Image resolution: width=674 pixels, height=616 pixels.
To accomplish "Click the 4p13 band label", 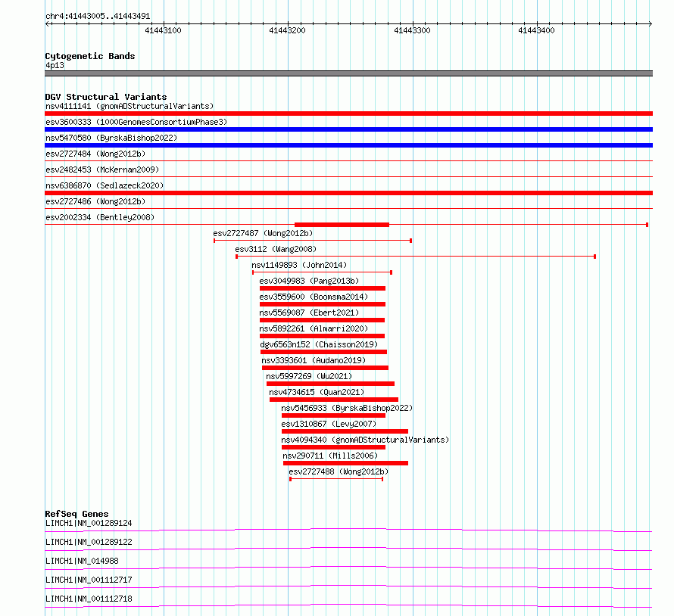I will click(x=55, y=66).
